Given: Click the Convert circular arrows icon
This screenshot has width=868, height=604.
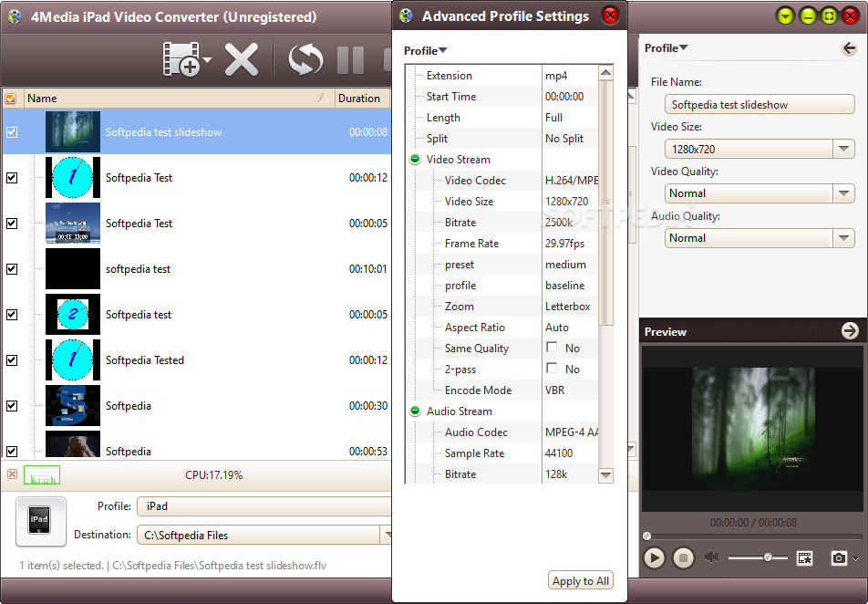Looking at the screenshot, I should (x=305, y=59).
